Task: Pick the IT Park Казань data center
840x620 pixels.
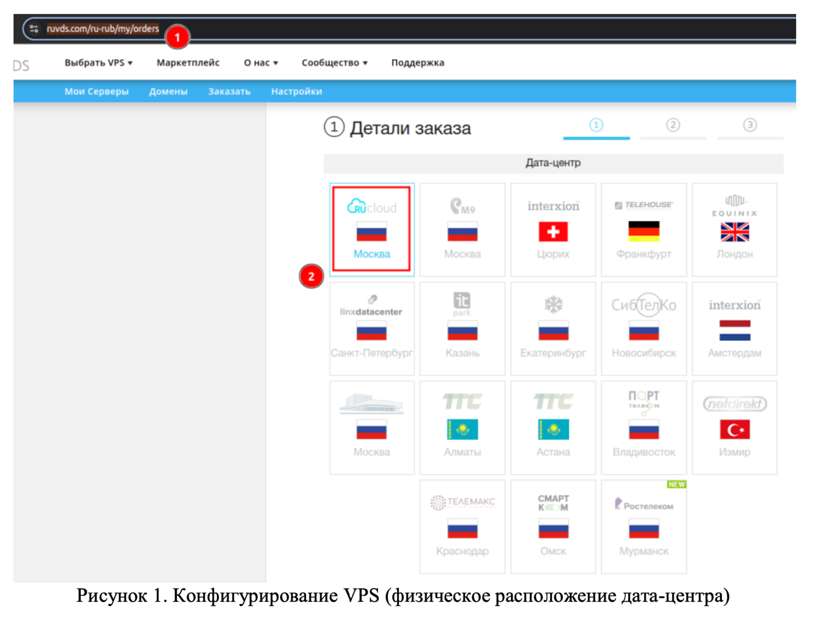Action: [x=462, y=328]
